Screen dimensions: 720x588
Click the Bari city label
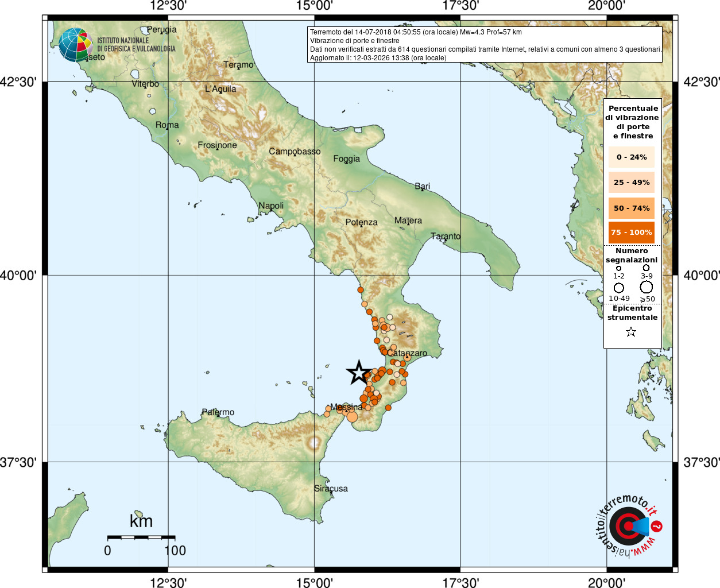(422, 186)
